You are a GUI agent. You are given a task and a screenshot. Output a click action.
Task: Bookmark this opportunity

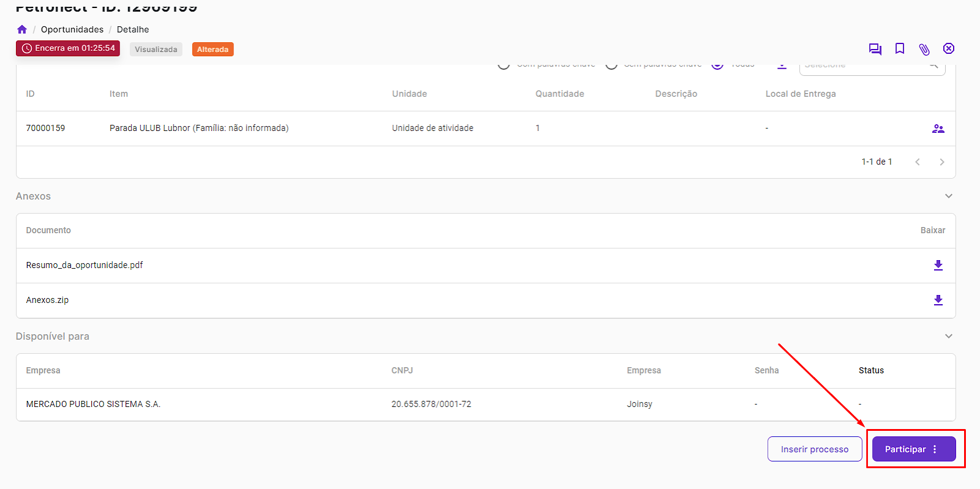tap(899, 49)
